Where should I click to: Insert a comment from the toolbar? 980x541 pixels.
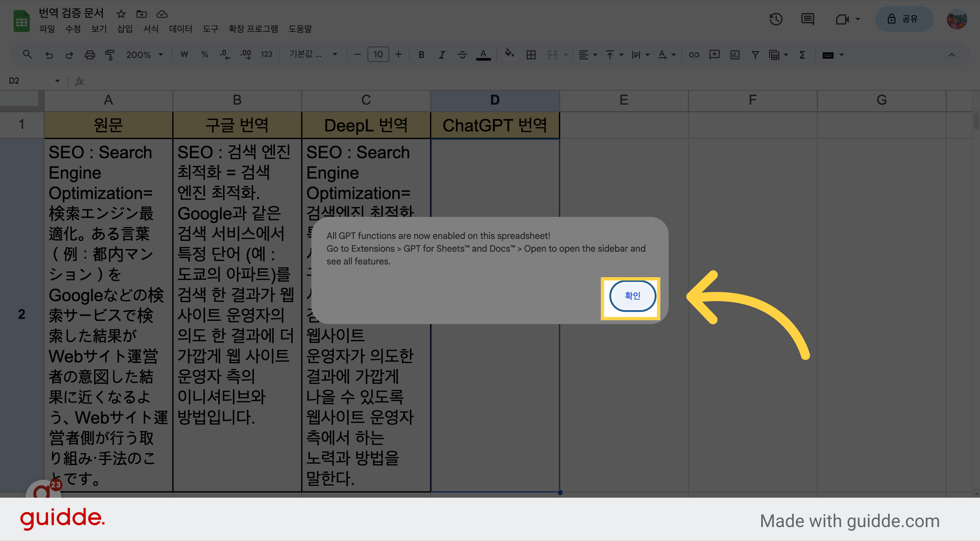714,55
